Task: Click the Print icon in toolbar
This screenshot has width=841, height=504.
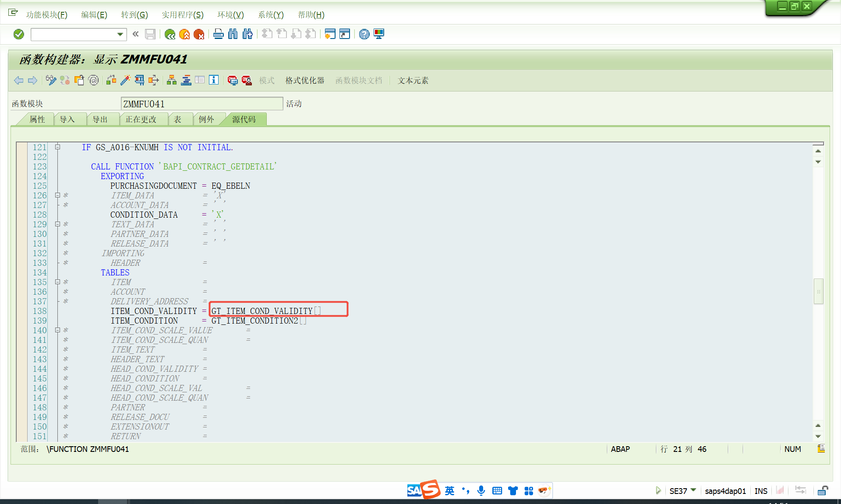Action: point(218,34)
